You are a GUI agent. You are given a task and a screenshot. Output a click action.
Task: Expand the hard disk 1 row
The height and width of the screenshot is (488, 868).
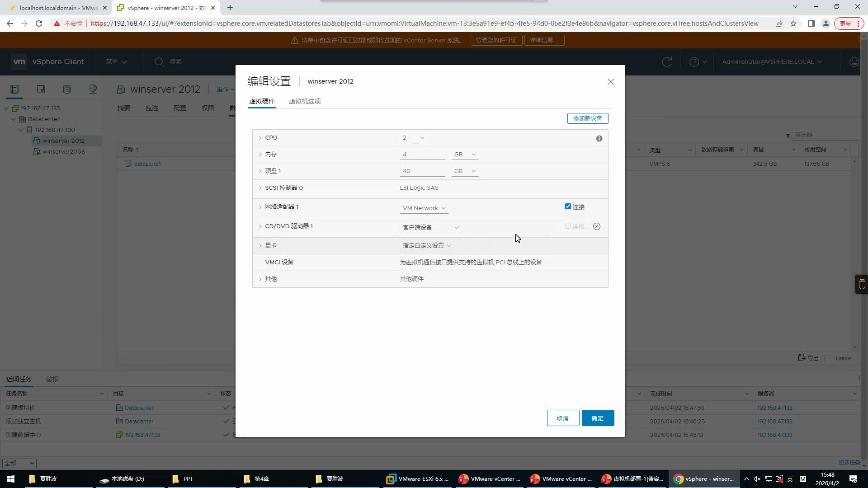(260, 171)
